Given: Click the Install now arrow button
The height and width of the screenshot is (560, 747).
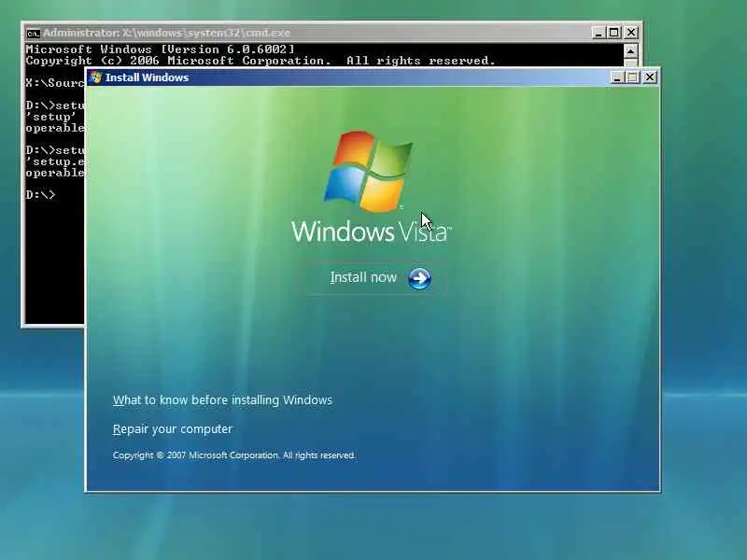Looking at the screenshot, I should click(419, 278).
